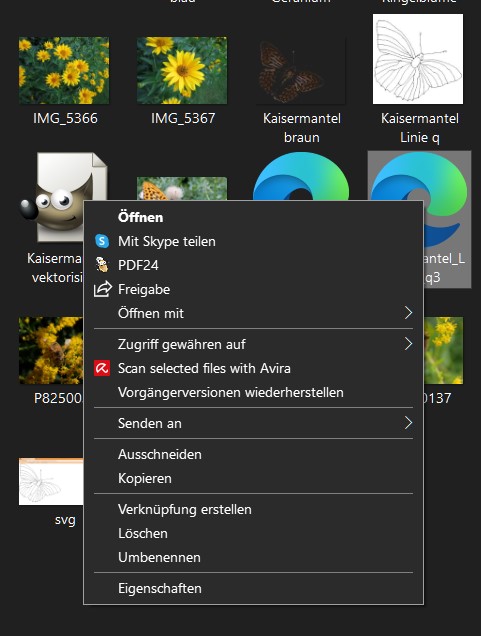Click the Kaisermantel Linie q file name
481x636 pixels.
pos(420,128)
